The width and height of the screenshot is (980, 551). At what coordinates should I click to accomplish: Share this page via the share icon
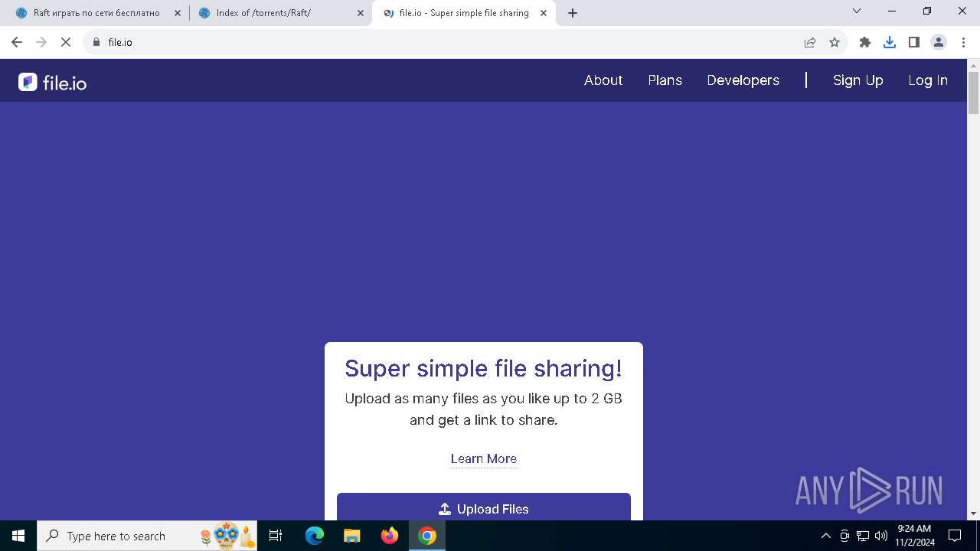point(810,42)
